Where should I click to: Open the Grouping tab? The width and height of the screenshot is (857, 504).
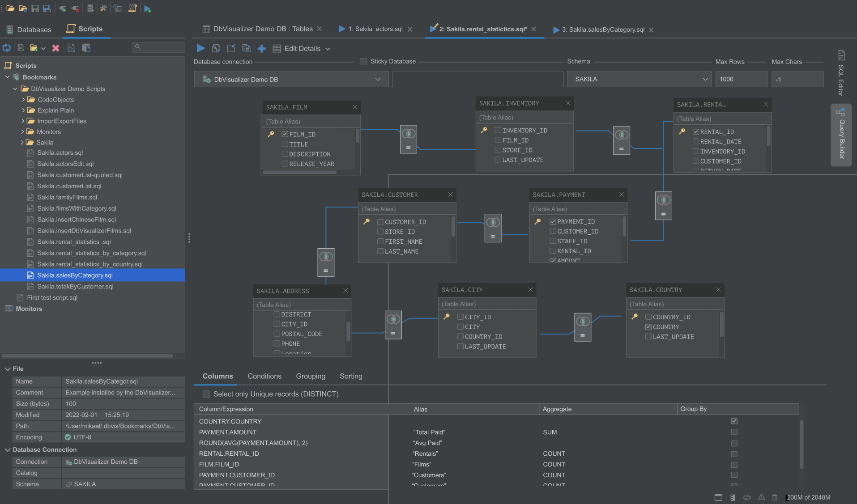(x=311, y=376)
